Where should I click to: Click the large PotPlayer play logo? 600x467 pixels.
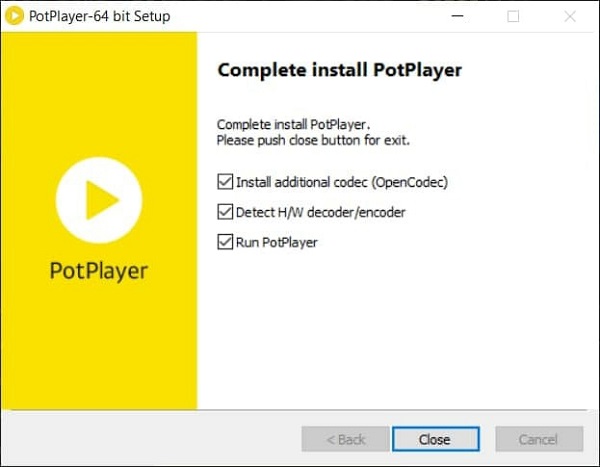coord(99,200)
